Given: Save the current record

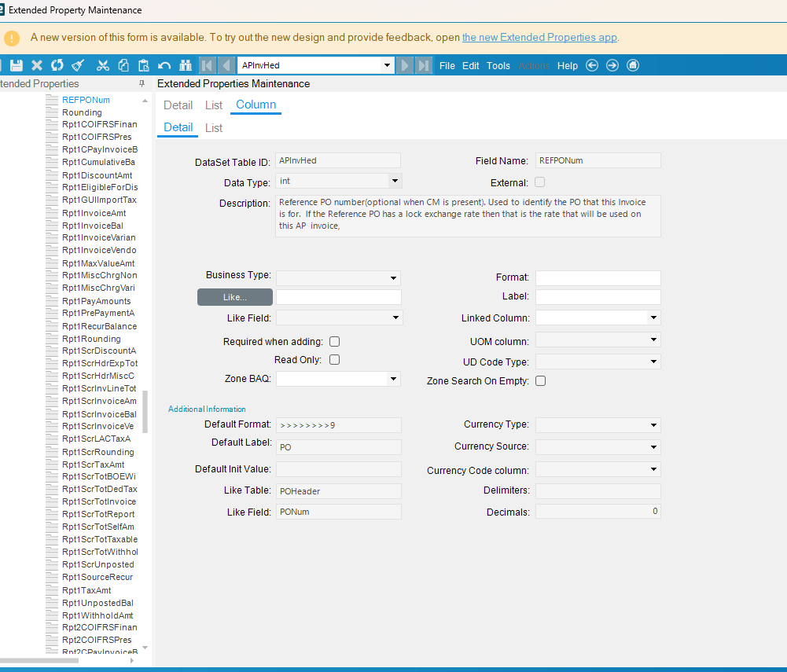Looking at the screenshot, I should point(17,65).
